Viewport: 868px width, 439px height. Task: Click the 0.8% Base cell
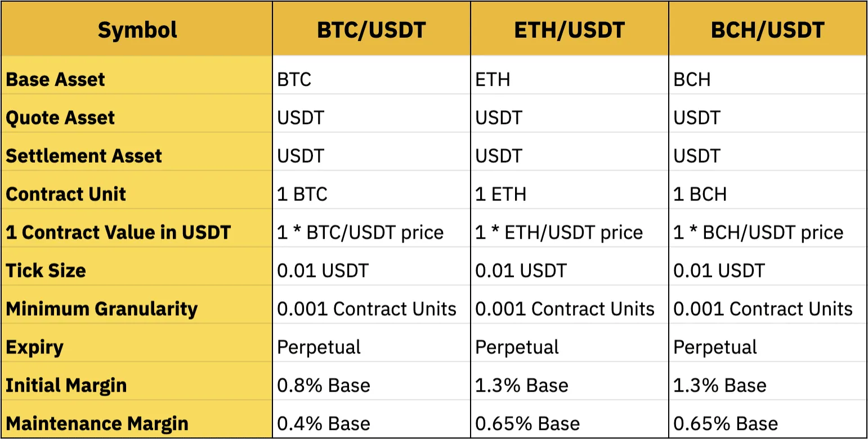(324, 386)
